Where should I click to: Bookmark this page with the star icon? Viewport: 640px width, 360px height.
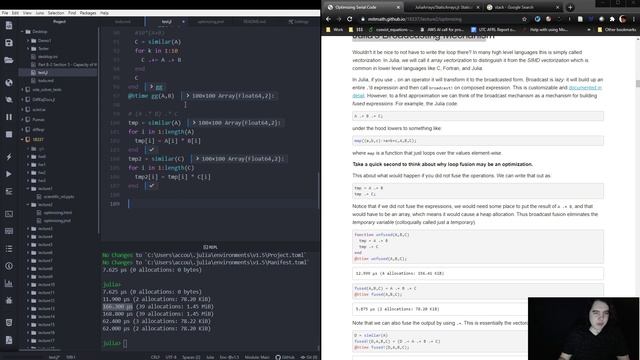click(524, 19)
